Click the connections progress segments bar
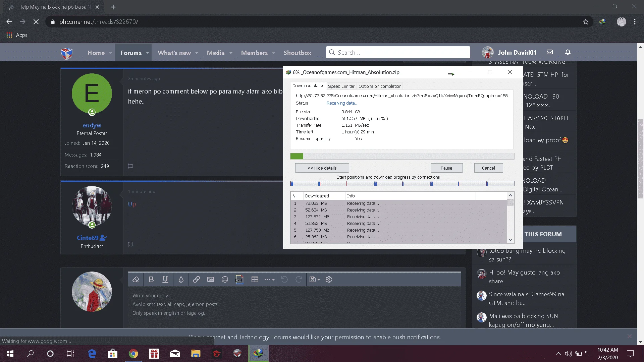Viewport: 644px width, 362px height. (x=402, y=184)
